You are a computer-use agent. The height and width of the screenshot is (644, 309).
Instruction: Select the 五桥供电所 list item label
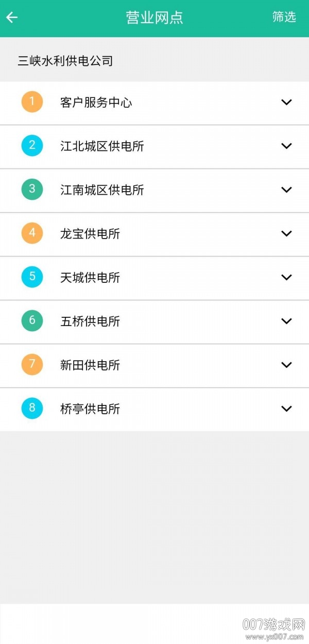pyautogui.click(x=90, y=321)
